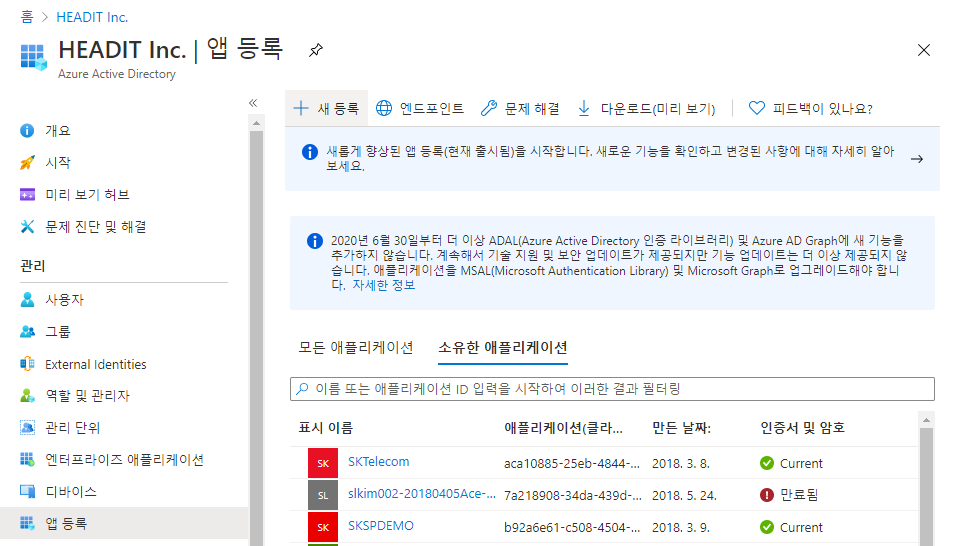This screenshot has height=546, width=958.
Task: Click the feedback heart (피드백이 있나요?) button
Action: [x=811, y=109]
